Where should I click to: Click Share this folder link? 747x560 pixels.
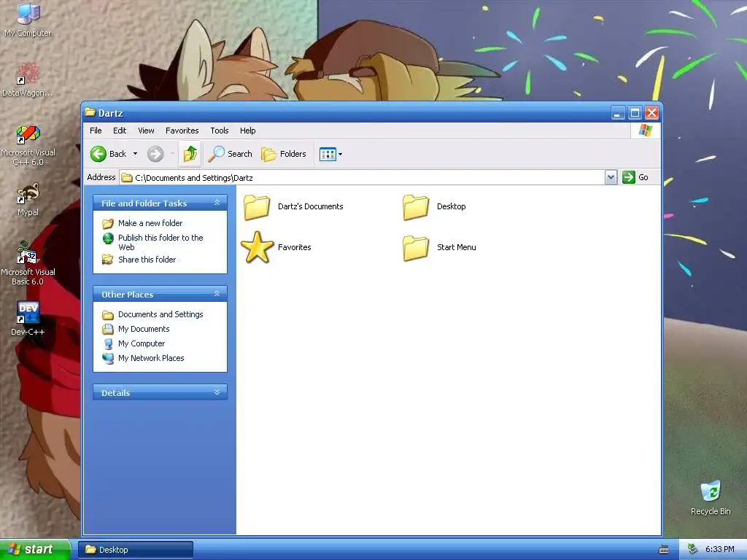point(147,260)
